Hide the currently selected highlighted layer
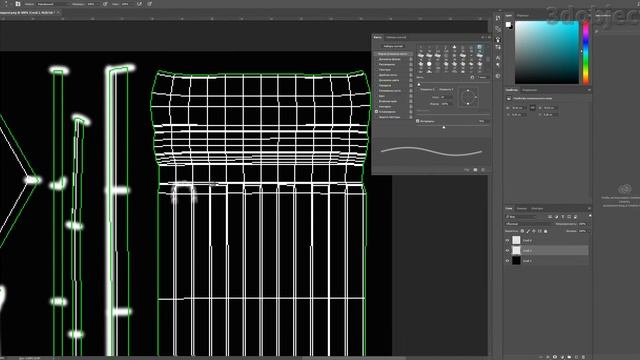The width and height of the screenshot is (640, 360). click(x=507, y=250)
